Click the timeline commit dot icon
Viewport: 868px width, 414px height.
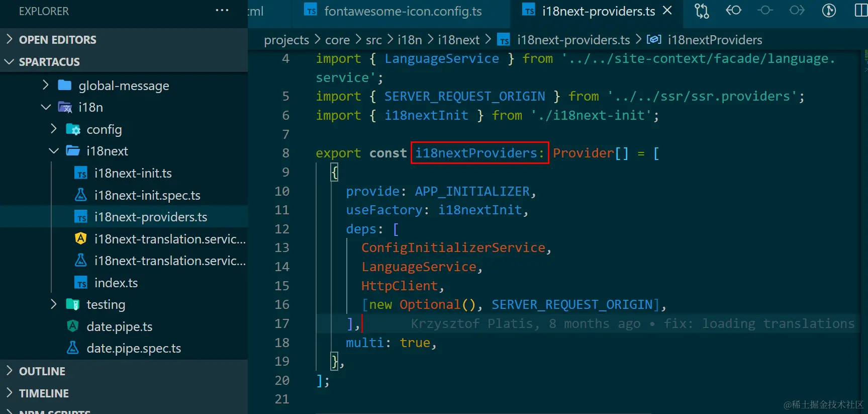(765, 10)
